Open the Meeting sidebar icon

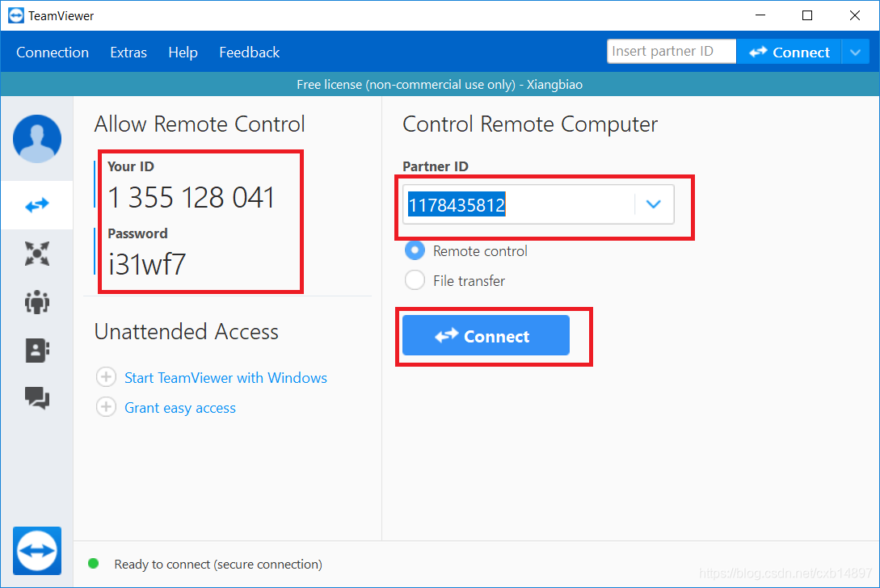coord(37,254)
